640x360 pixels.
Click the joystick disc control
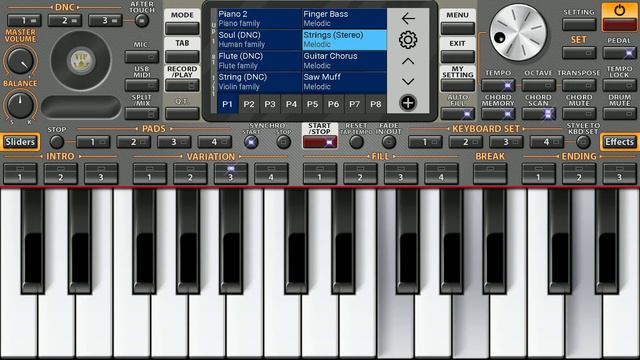[81, 60]
